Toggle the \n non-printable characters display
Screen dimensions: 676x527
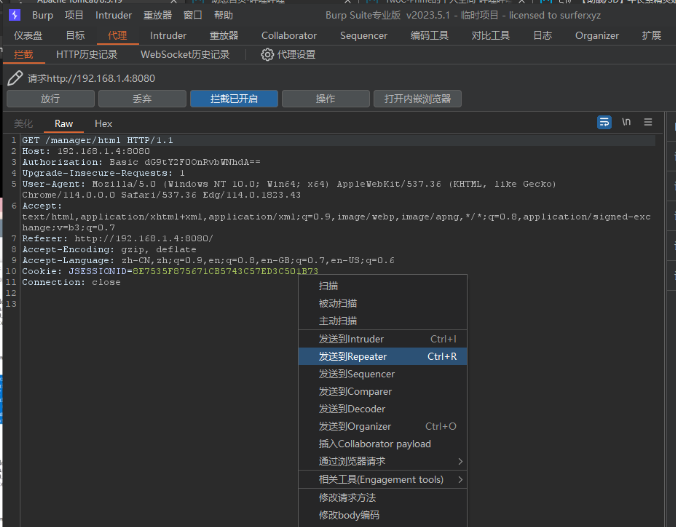coord(626,122)
